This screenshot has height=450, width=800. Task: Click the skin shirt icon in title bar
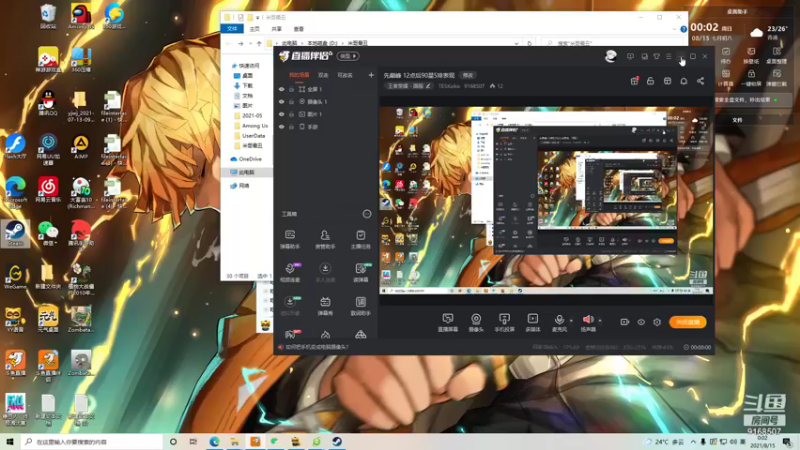click(x=657, y=56)
